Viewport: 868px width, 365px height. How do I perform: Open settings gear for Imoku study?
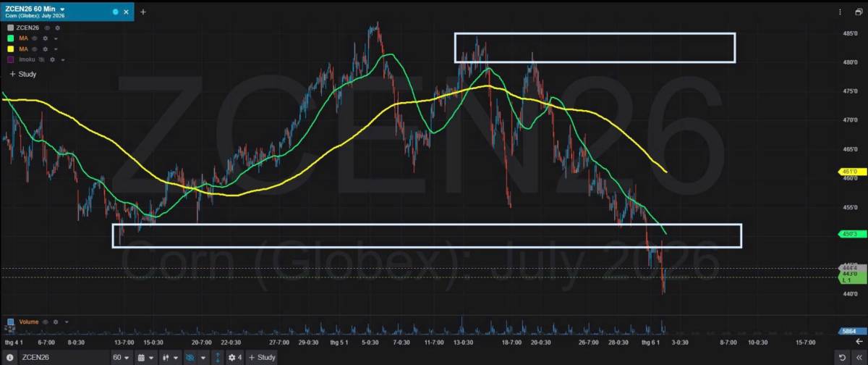(x=52, y=59)
